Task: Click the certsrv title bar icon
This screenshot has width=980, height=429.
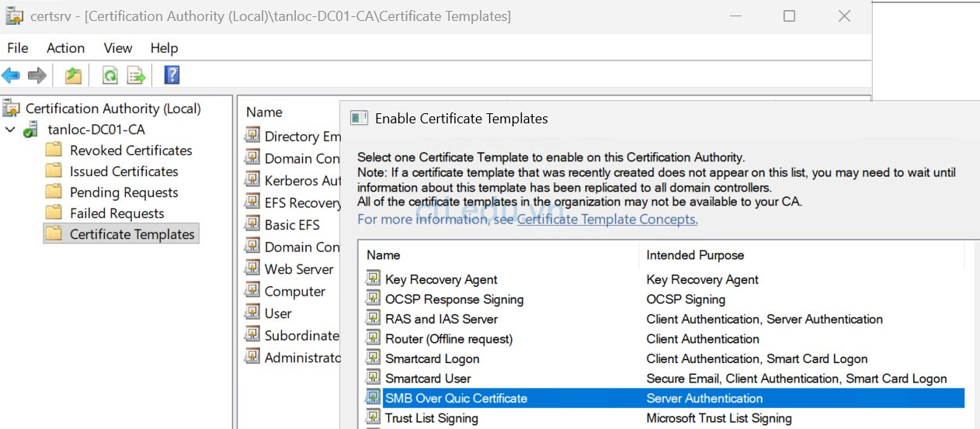Action: (x=14, y=16)
